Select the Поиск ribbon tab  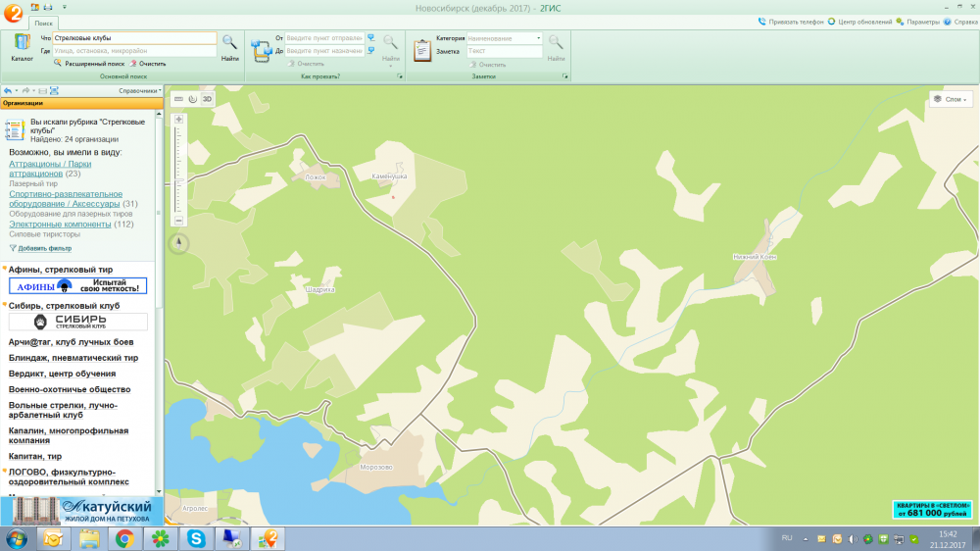pyautogui.click(x=43, y=22)
